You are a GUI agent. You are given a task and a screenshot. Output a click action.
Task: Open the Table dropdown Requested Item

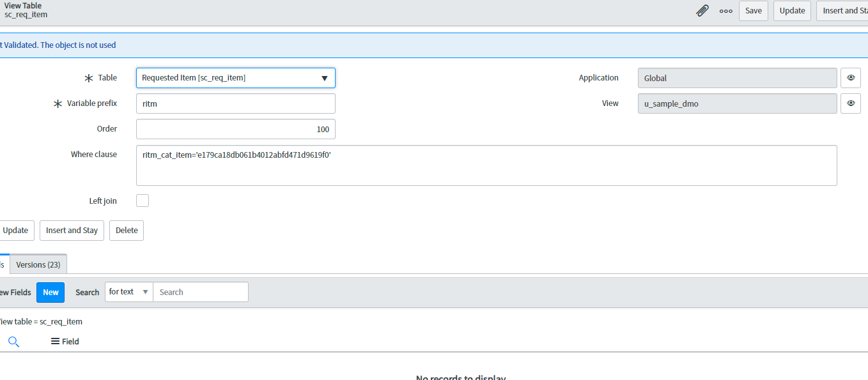[x=235, y=78]
